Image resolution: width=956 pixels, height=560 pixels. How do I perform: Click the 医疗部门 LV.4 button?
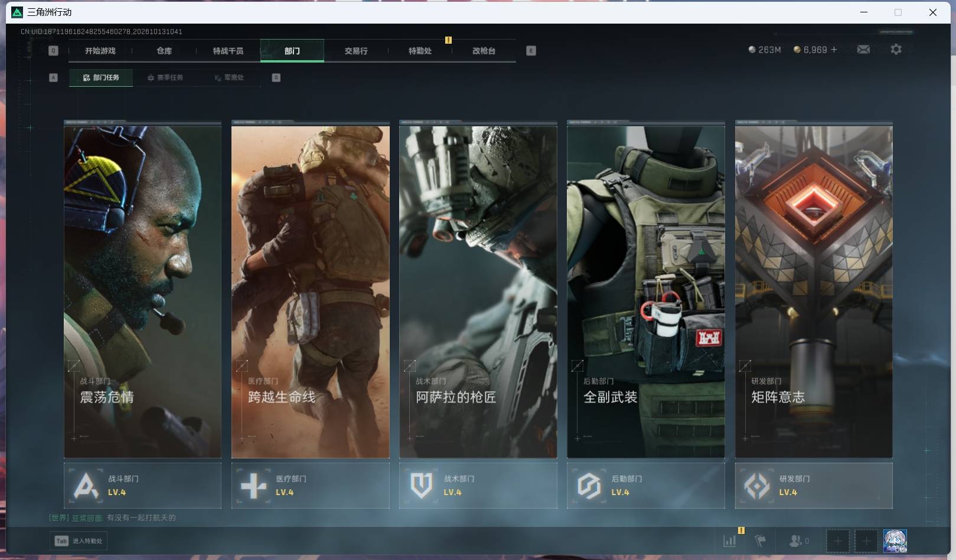[310, 486]
